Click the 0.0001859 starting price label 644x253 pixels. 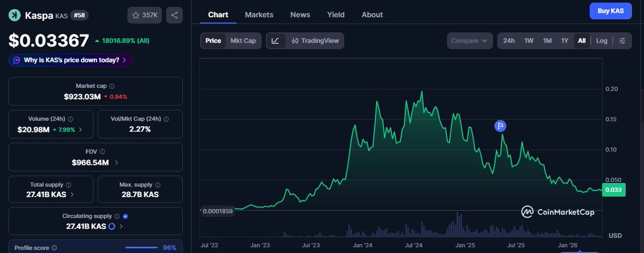218,211
